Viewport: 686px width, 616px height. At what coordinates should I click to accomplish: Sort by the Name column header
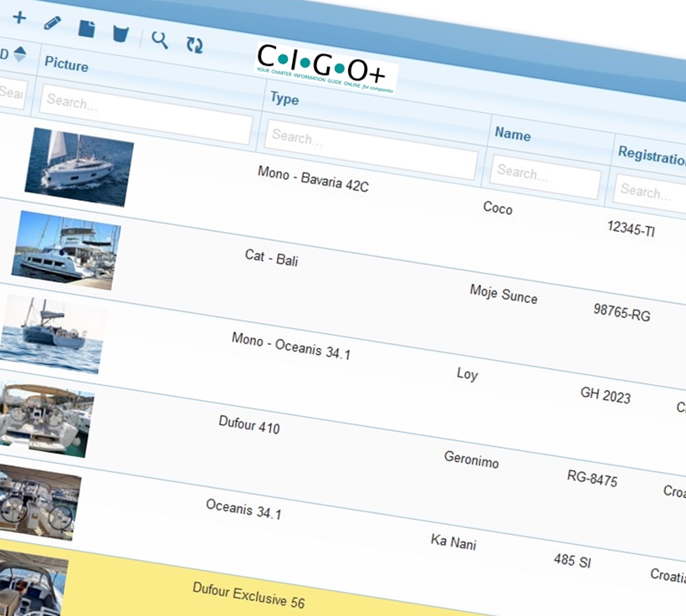(x=513, y=134)
